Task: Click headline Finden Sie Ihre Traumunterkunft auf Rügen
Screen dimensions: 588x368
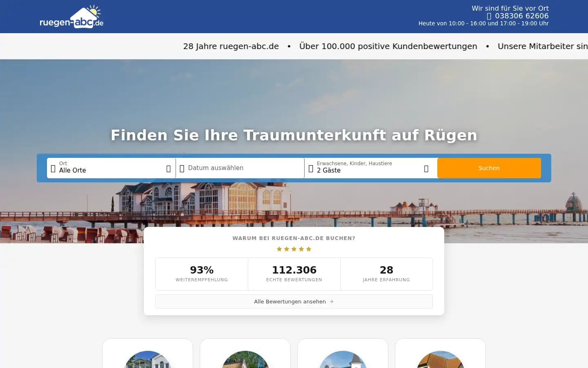Action: click(x=294, y=135)
